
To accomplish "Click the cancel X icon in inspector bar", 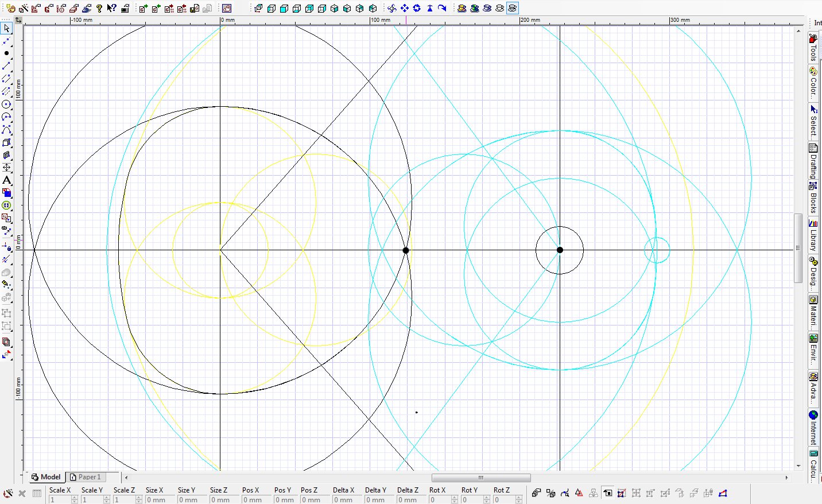I will (22, 493).
